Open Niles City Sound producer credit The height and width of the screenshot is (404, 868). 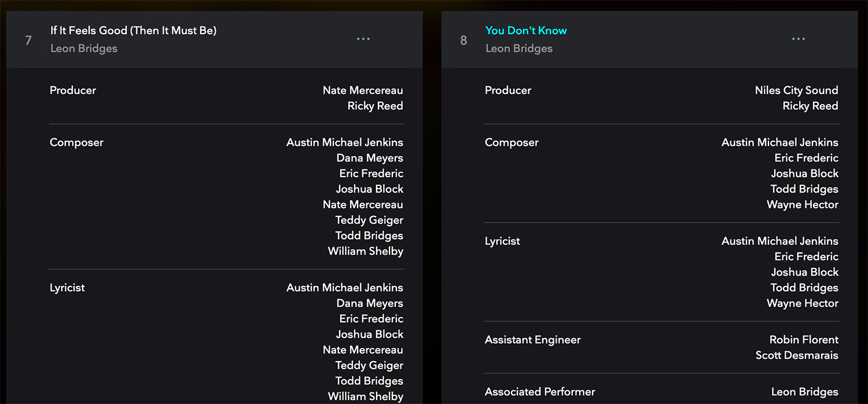pyautogui.click(x=796, y=90)
